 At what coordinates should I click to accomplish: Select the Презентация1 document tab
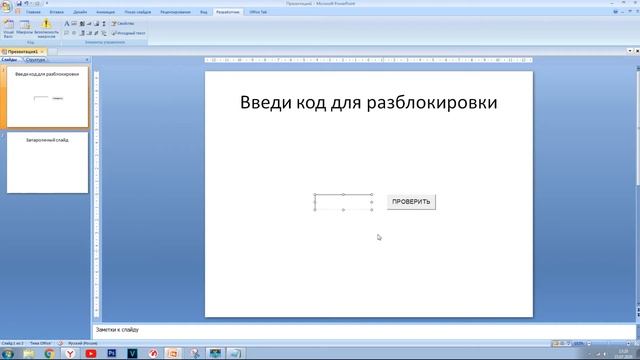[x=22, y=52]
